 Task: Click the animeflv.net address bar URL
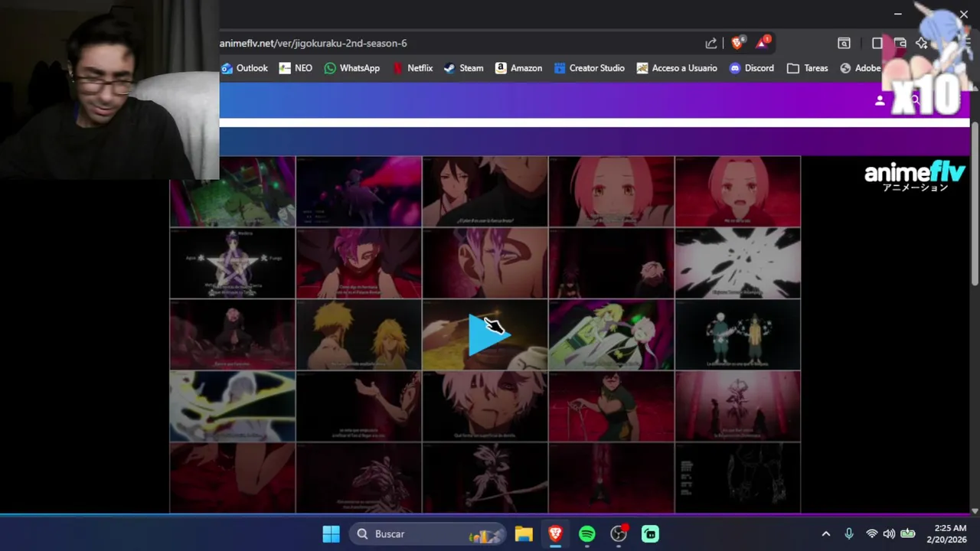click(313, 44)
